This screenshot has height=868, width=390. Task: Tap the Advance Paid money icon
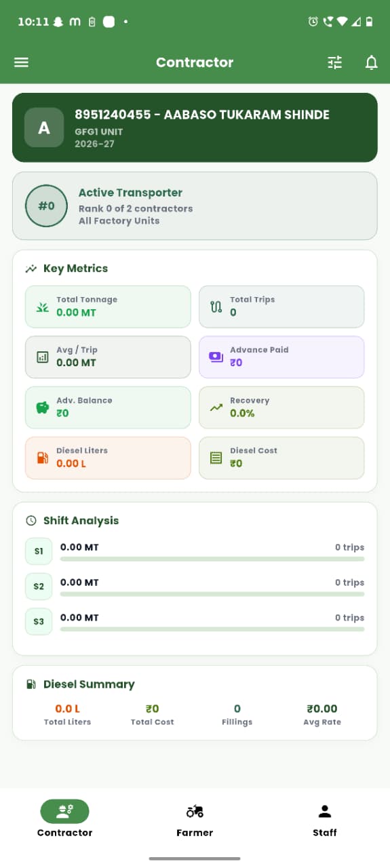click(x=216, y=357)
